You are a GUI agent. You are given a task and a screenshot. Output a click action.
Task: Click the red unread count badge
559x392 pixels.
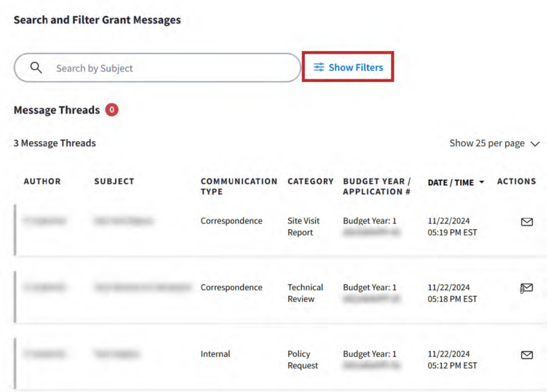coord(111,110)
